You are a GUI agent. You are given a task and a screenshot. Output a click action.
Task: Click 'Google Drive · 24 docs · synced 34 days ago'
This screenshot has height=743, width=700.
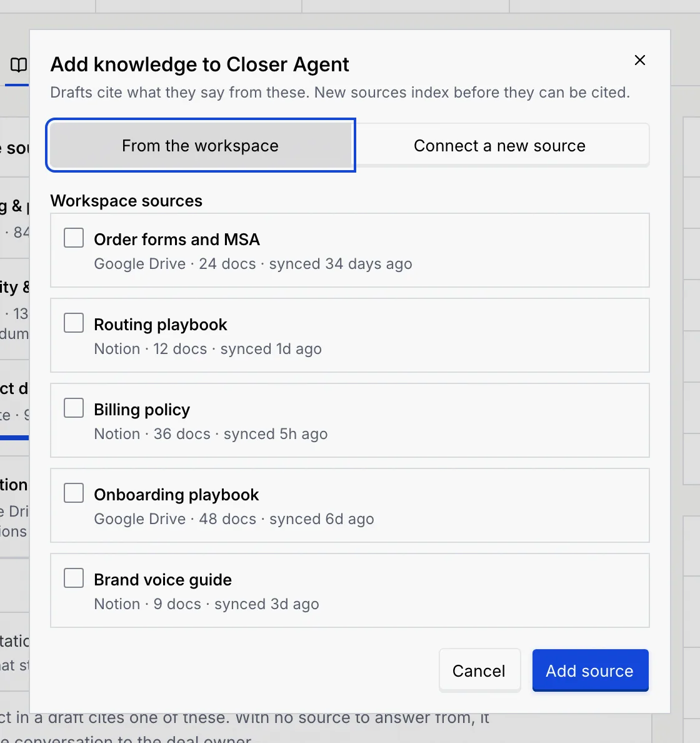coord(253,264)
